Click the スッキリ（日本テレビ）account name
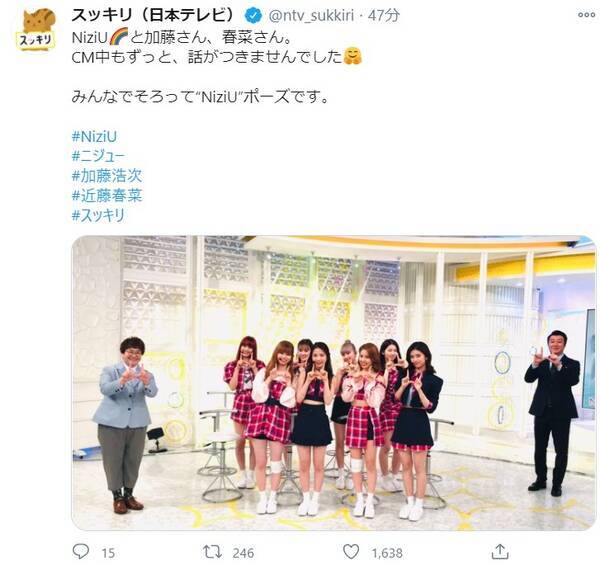This screenshot has height=565, width=600. point(153,15)
